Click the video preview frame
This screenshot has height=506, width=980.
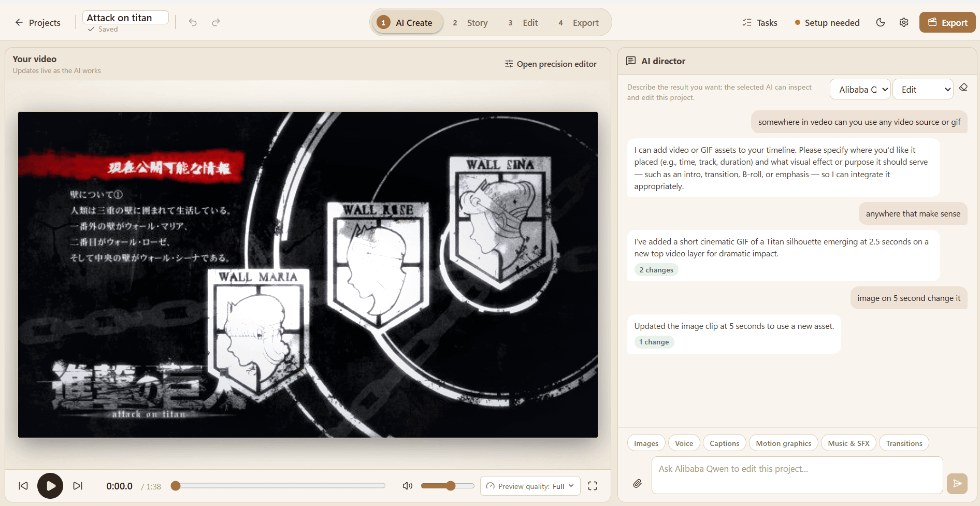[x=308, y=274]
